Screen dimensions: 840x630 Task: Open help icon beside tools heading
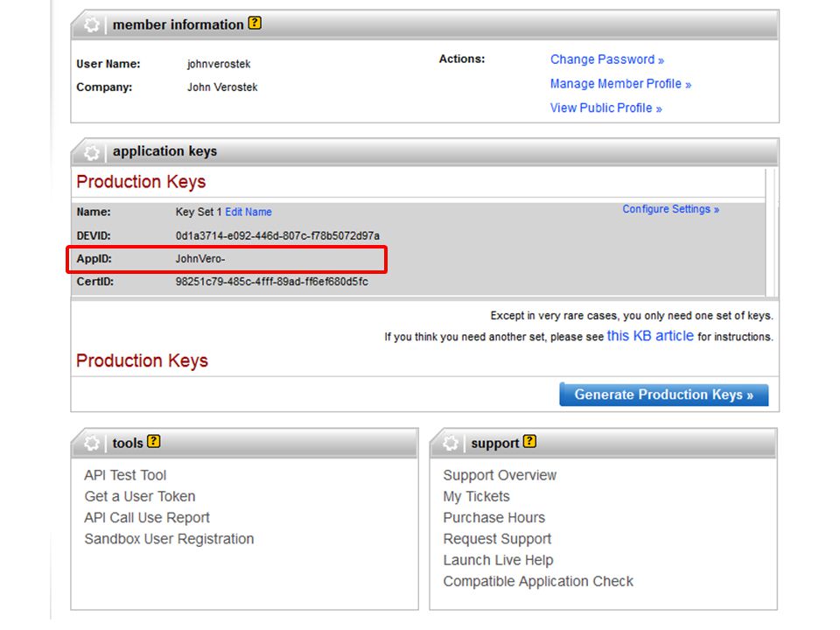tap(154, 441)
